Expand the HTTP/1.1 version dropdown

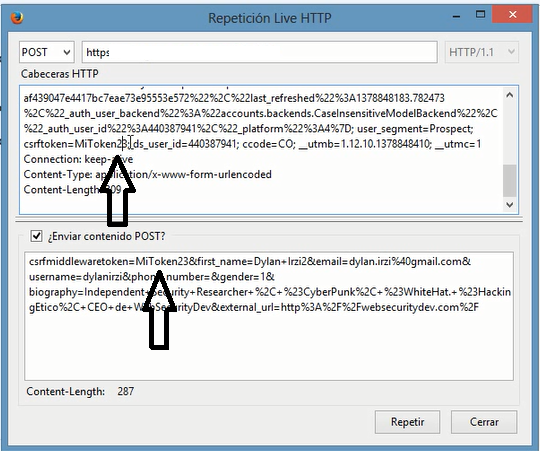tap(481, 52)
